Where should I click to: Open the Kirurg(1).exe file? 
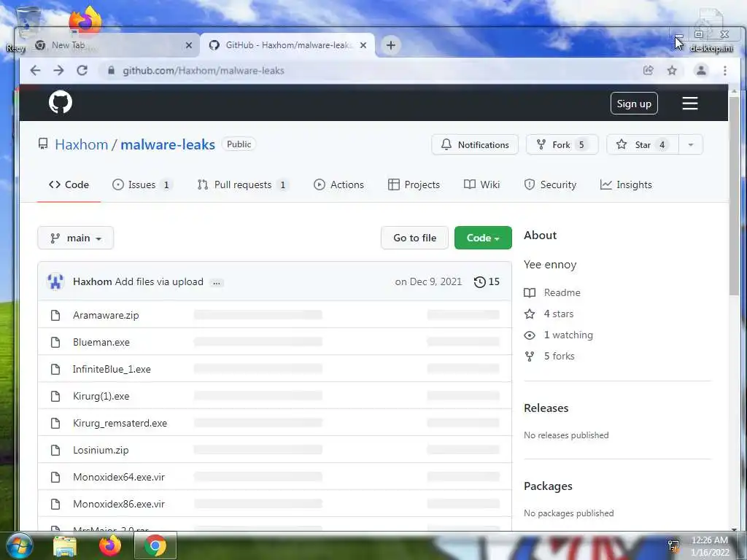(101, 396)
